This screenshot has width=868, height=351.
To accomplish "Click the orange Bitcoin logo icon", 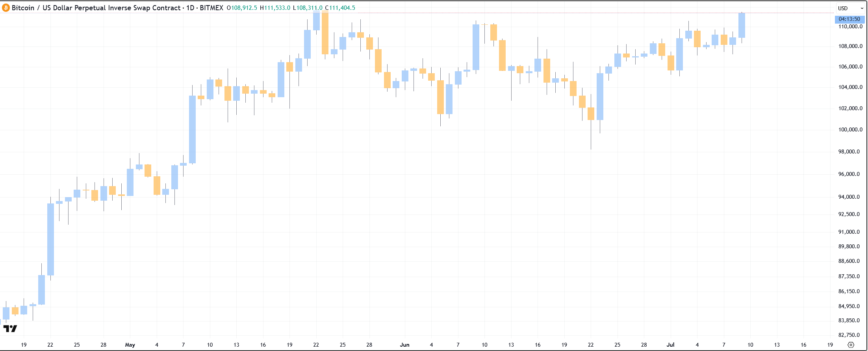I will (x=6, y=8).
